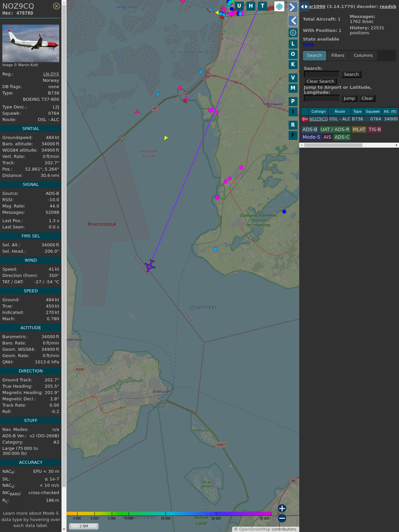Image resolution: width=399 pixels, height=532 pixels.
Task: Click right arrow to narrow sidebar
Action: click(x=306, y=7)
